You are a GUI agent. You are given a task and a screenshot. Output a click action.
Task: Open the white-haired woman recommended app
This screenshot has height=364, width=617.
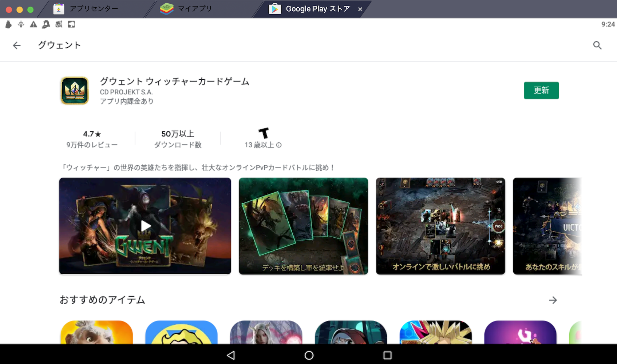coord(266,332)
